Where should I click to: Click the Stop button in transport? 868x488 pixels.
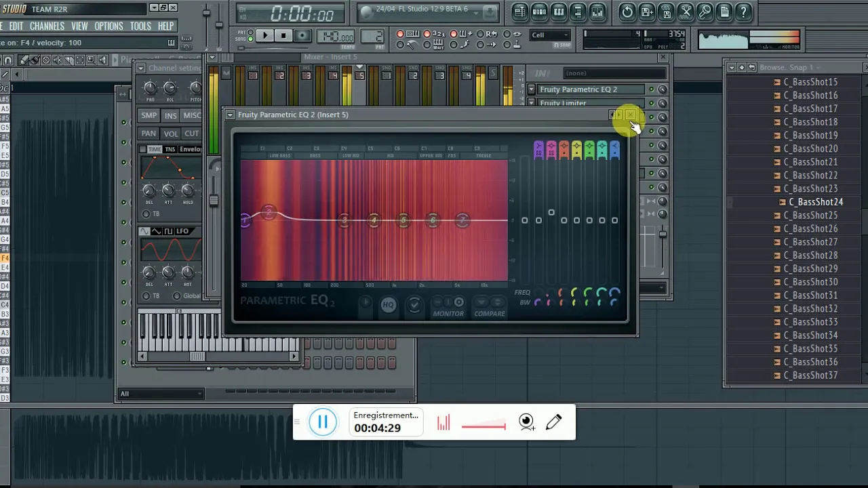283,35
